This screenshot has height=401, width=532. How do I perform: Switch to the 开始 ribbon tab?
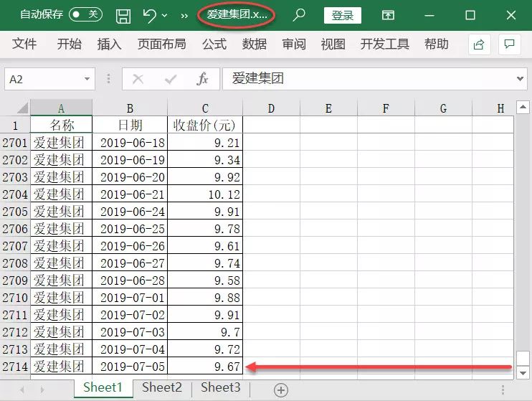click(70, 44)
